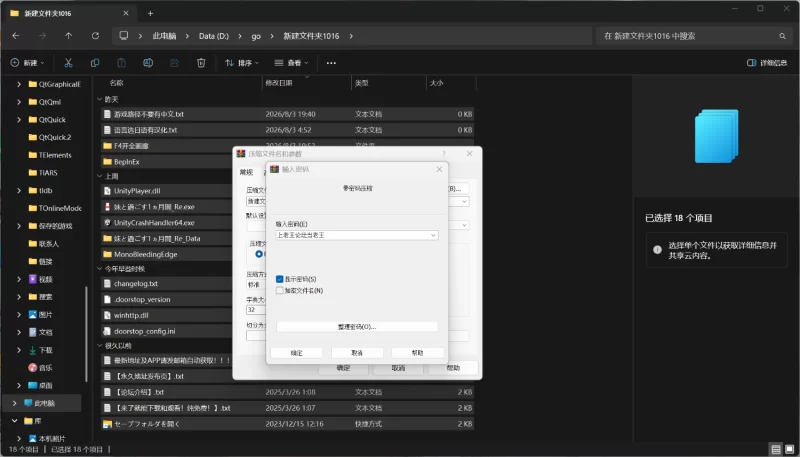The image size is (800, 457).
Task: Collapse the 昨天 file group
Action: [x=99, y=99]
